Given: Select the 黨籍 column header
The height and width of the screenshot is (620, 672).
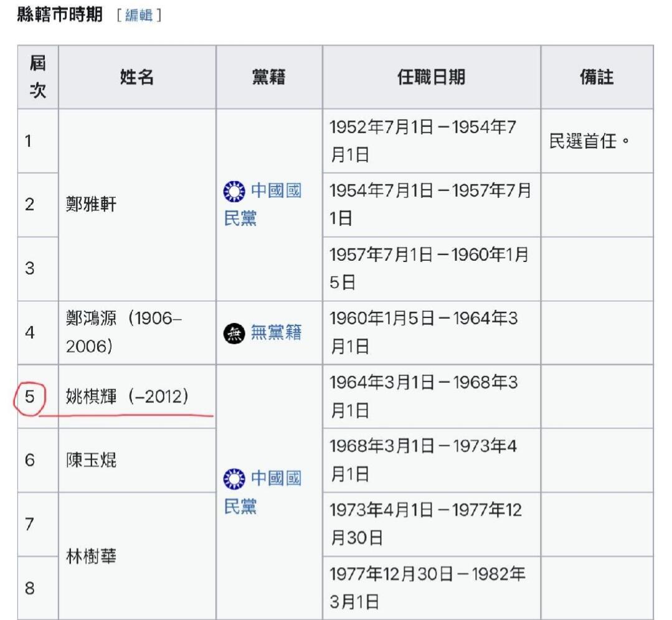Looking at the screenshot, I should coord(269,77).
